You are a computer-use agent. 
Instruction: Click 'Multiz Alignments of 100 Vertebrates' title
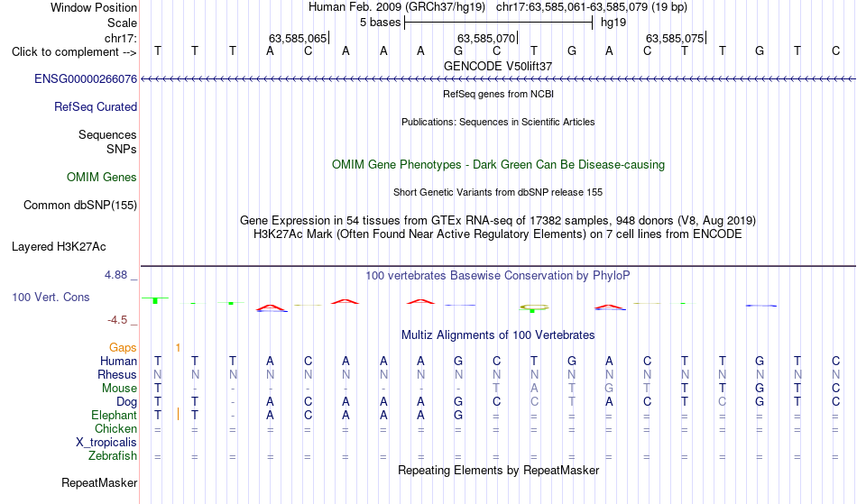(x=498, y=334)
